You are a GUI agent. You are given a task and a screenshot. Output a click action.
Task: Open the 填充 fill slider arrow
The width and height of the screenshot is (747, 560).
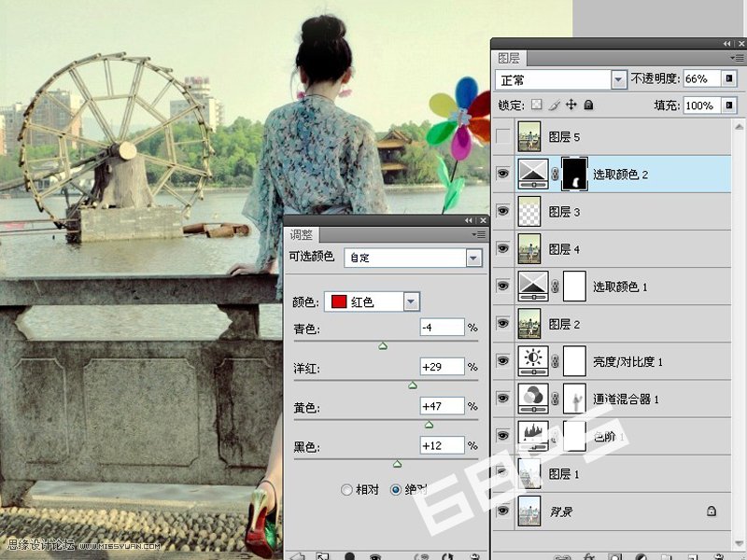coord(729,105)
